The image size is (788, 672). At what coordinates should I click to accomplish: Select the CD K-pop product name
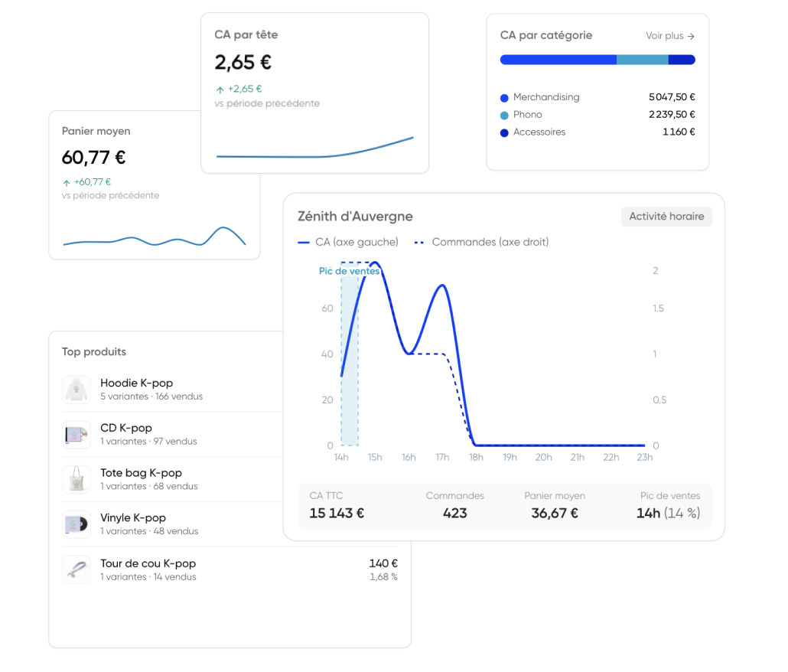pyautogui.click(x=126, y=428)
